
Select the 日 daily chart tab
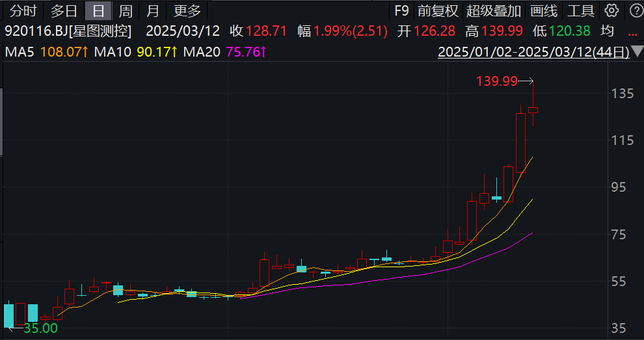pyautogui.click(x=98, y=10)
